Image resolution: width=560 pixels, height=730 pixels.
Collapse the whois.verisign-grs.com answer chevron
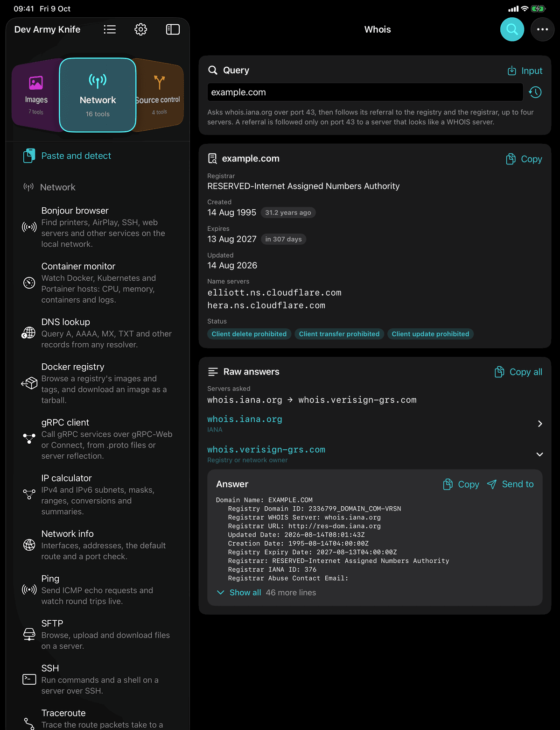pos(539,454)
